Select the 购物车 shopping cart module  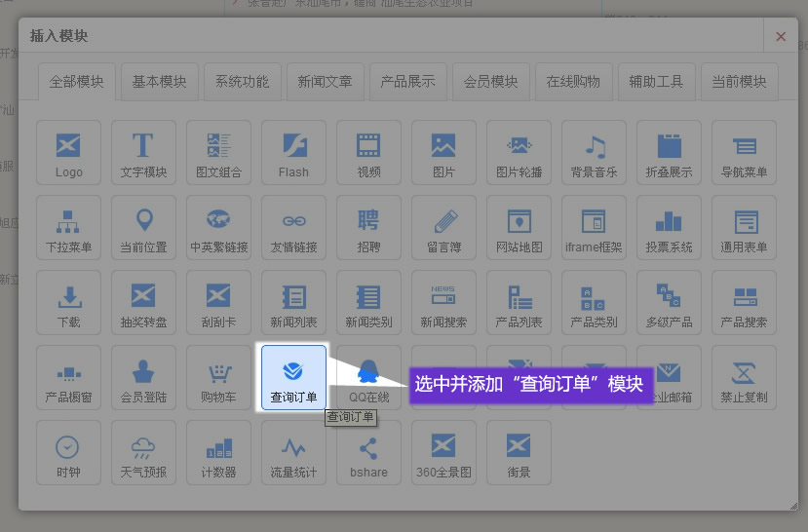[218, 376]
